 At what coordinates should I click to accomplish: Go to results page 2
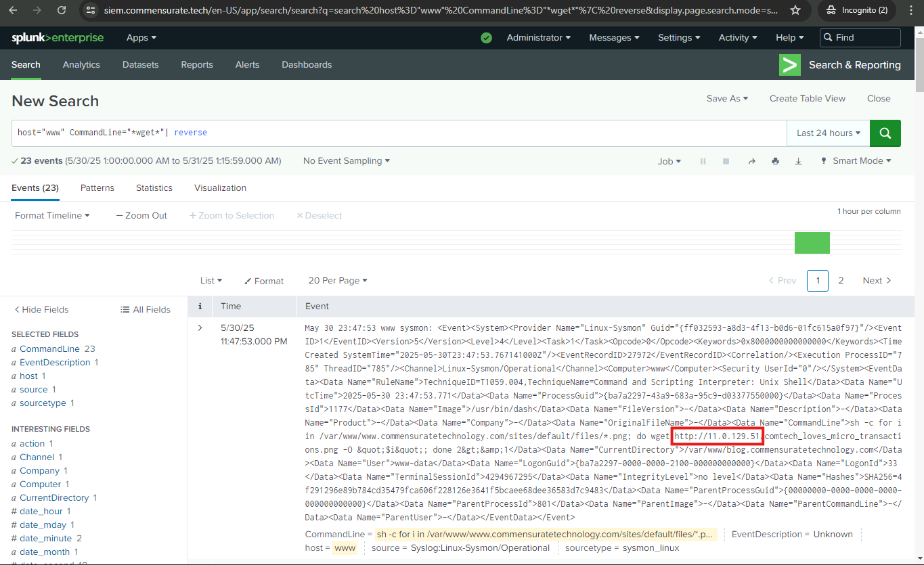(x=841, y=280)
